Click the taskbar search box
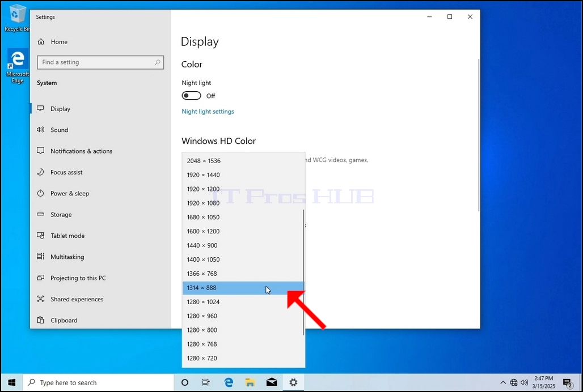 [x=99, y=382]
